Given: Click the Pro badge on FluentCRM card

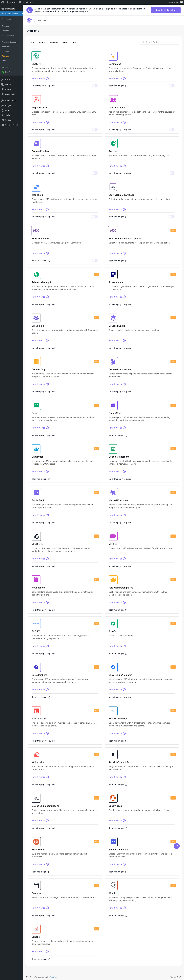Looking at the screenshot, I should point(173,405).
